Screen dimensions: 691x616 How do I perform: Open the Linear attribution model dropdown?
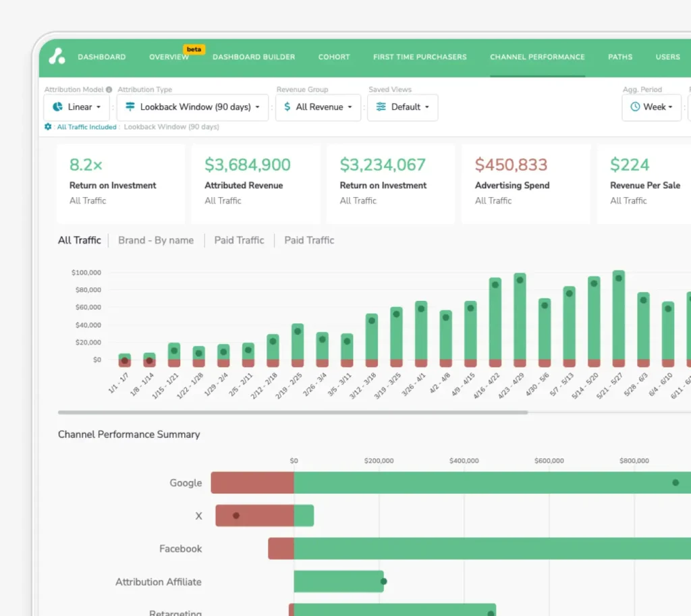[x=77, y=107]
